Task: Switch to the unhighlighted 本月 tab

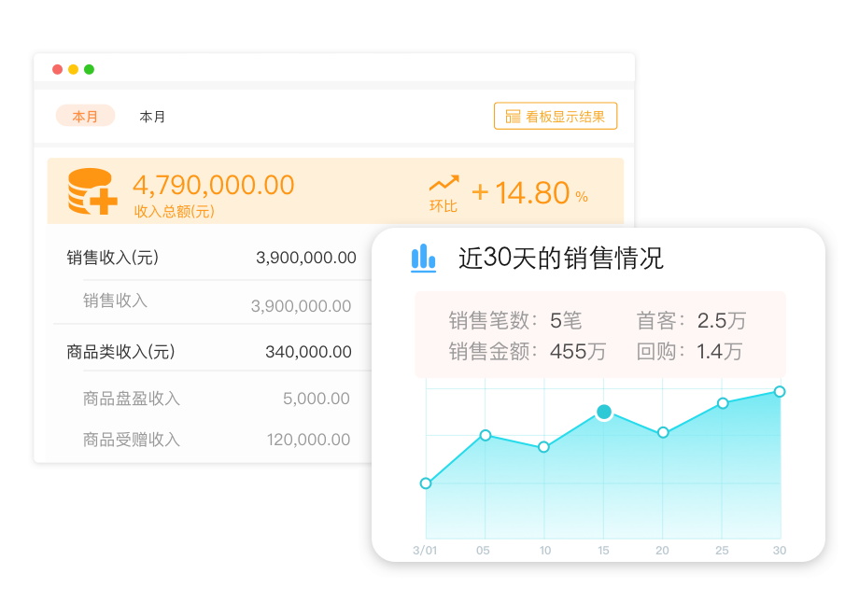Action: pos(152,117)
